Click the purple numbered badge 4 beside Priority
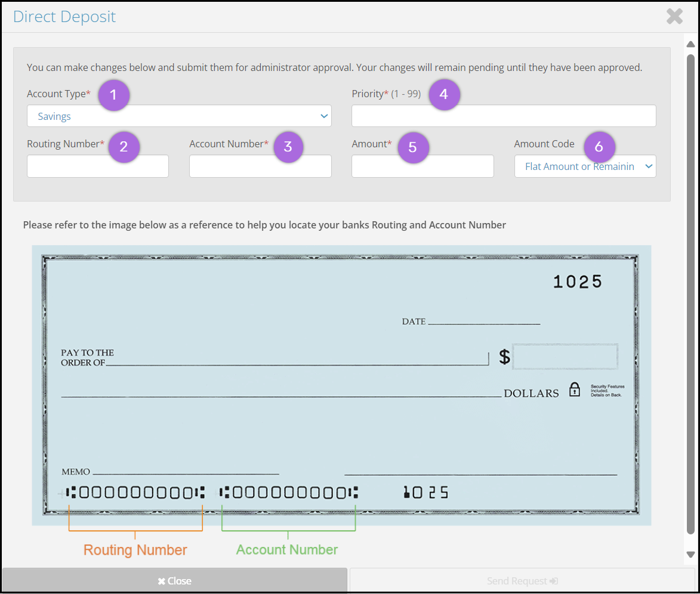The image size is (700, 594). coord(445,94)
